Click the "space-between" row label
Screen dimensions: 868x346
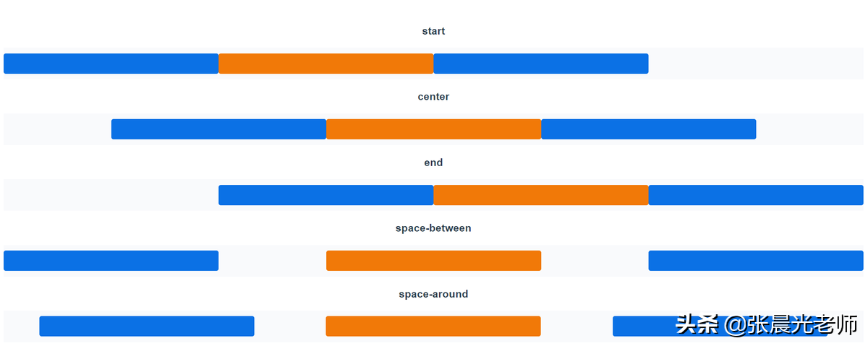tap(433, 228)
